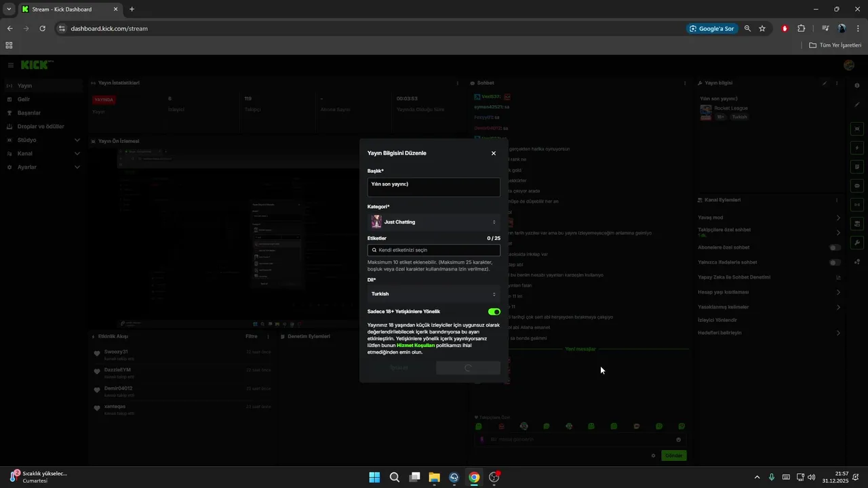Open Chrome extensions puzzle icon
The image size is (868, 488).
pos(801,28)
